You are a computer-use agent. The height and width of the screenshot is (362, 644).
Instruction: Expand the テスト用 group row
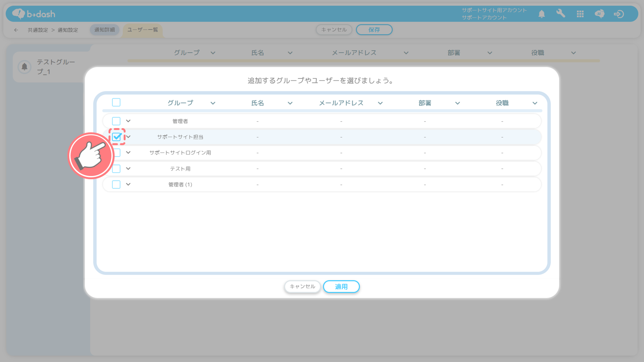pyautogui.click(x=128, y=168)
